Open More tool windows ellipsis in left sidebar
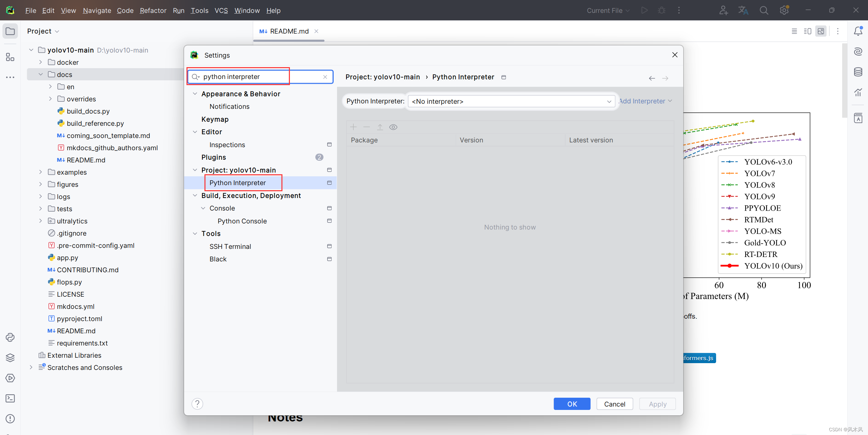The height and width of the screenshot is (435, 868). (x=10, y=77)
